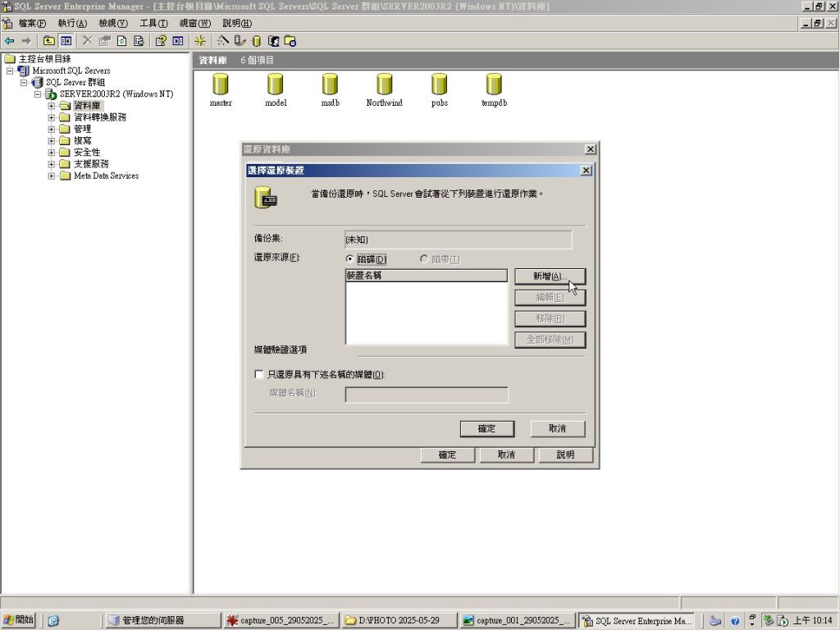840x630 pixels.
Task: Expand the 安全性 folder in tree
Action: point(52,153)
